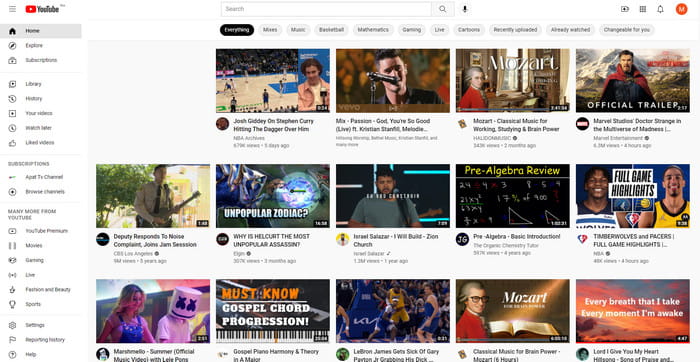Open YouTube Premium in sidebar
Screen dimensions: 700x362
coord(41,231)
